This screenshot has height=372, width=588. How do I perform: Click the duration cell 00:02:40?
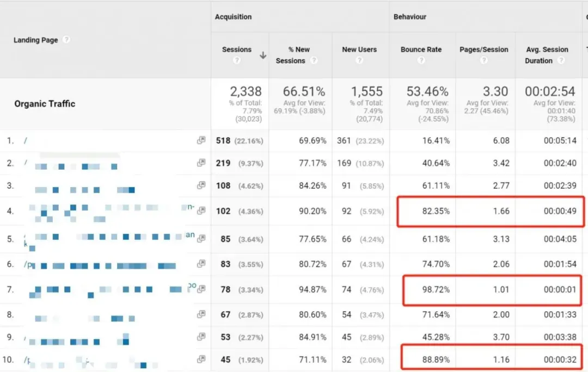tap(560, 163)
